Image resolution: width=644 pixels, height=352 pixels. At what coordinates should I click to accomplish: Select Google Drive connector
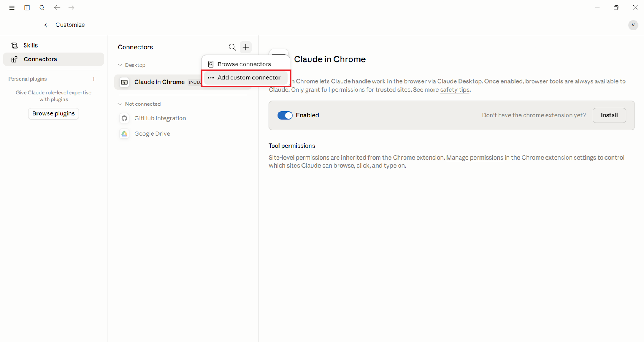[183, 134]
